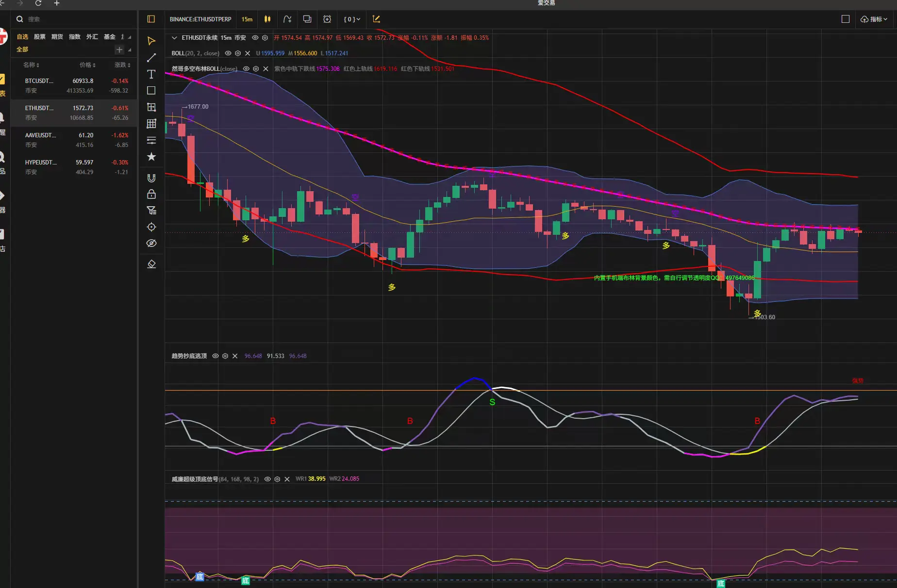Hide the 然哥多空布林BOLL indicator

point(246,69)
